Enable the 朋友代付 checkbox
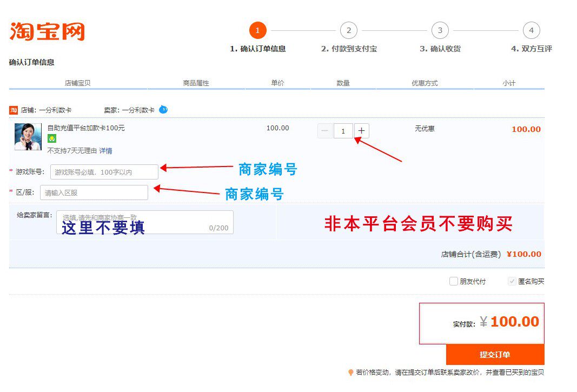The width and height of the screenshot is (577, 392). (x=453, y=281)
